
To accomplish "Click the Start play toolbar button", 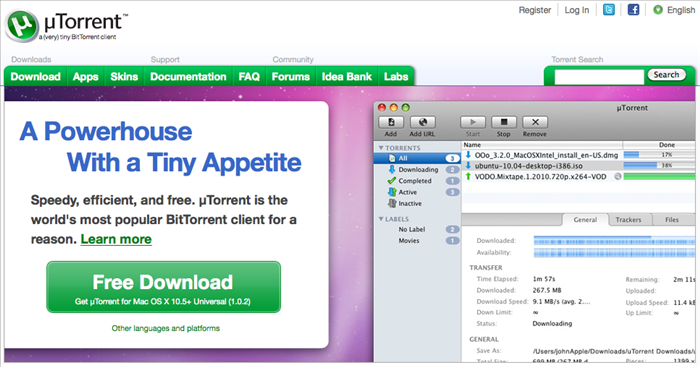I will coord(472,122).
